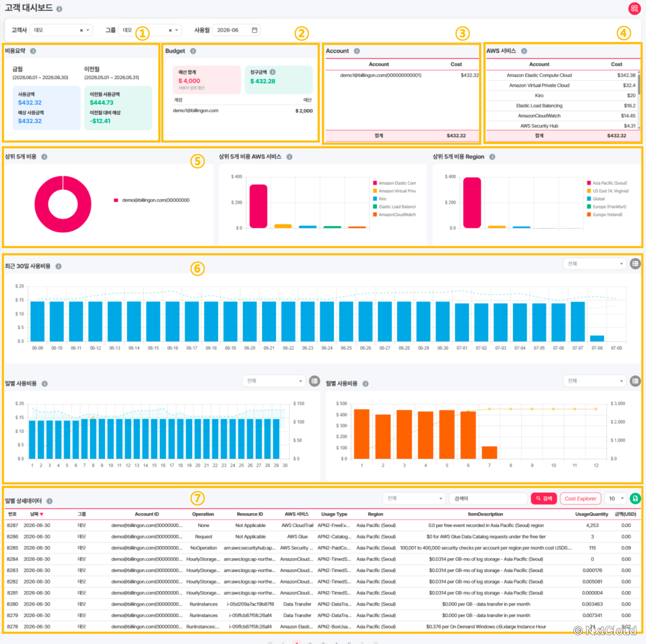Clear the 그룹 selection with x
Viewport: 646px width, 644px height.
(x=170, y=30)
